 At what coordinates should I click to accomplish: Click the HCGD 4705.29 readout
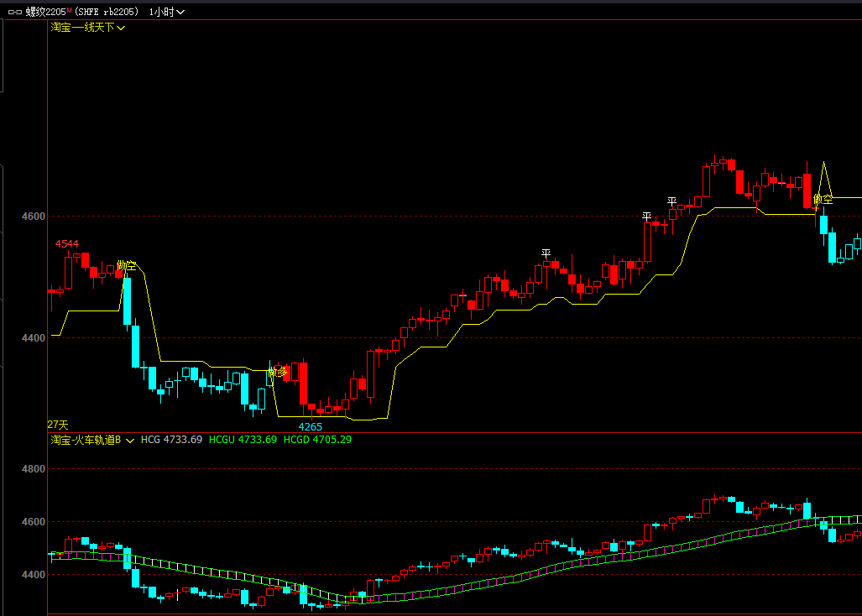click(x=317, y=440)
